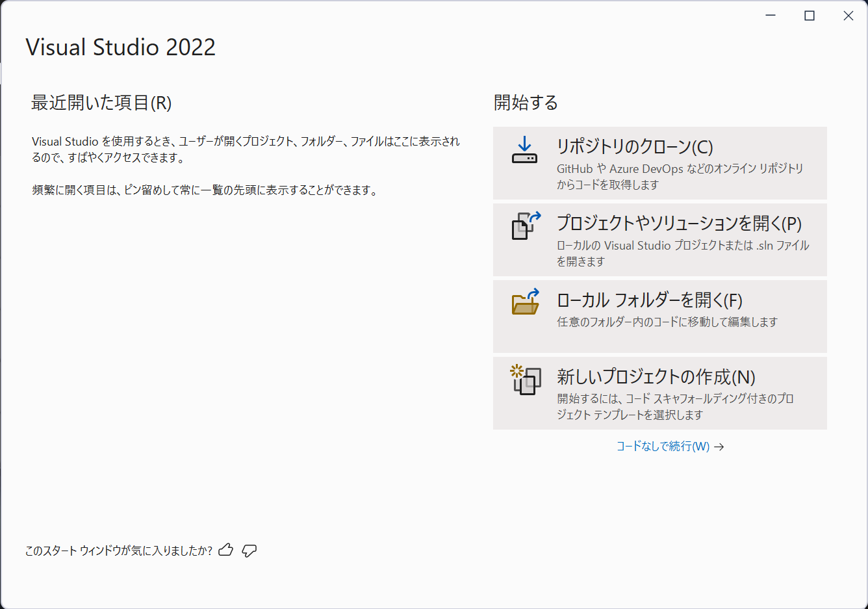The width and height of the screenshot is (868, 609).
Task: Open リポジトリのクローン(C) card
Action: [659, 163]
